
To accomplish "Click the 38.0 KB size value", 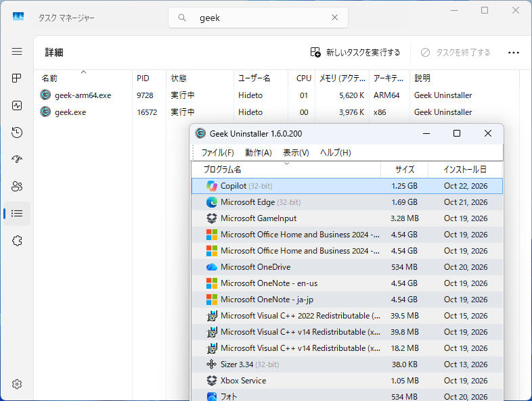I will (x=405, y=364).
